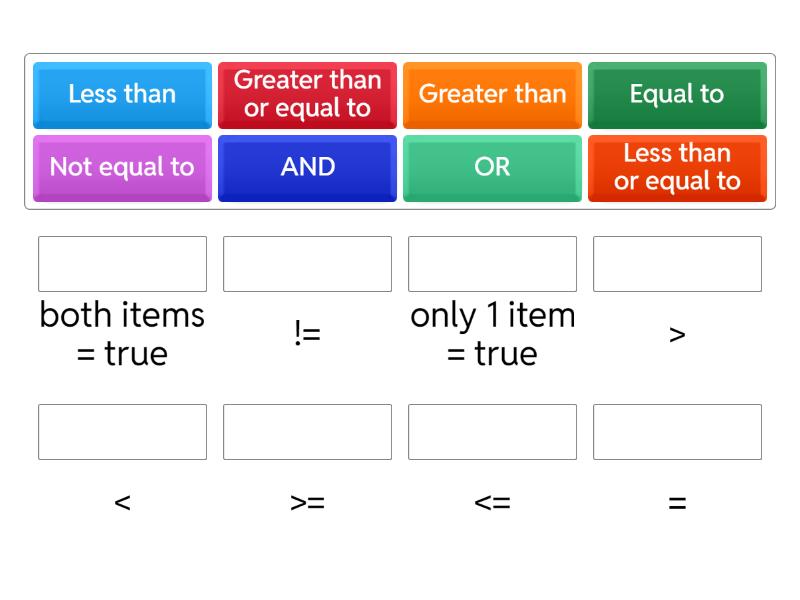800x600 pixels.
Task: Select the green "Equal to" tile
Action: click(677, 94)
